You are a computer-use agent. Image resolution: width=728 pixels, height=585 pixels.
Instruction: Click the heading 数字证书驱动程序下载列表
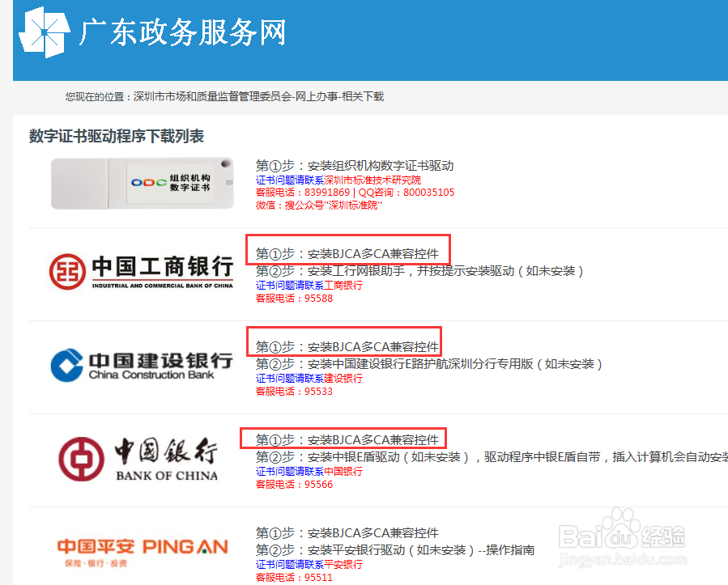117,136
